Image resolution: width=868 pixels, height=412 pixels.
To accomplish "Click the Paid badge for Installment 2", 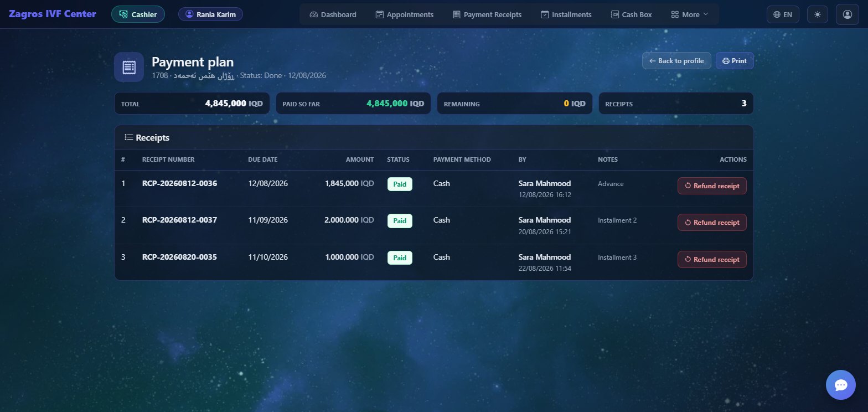I will click(x=400, y=220).
